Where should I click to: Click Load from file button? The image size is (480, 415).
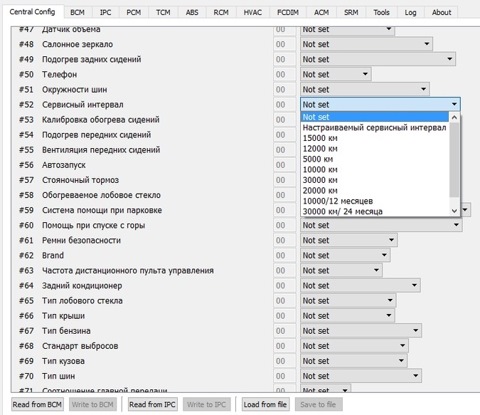point(265,404)
